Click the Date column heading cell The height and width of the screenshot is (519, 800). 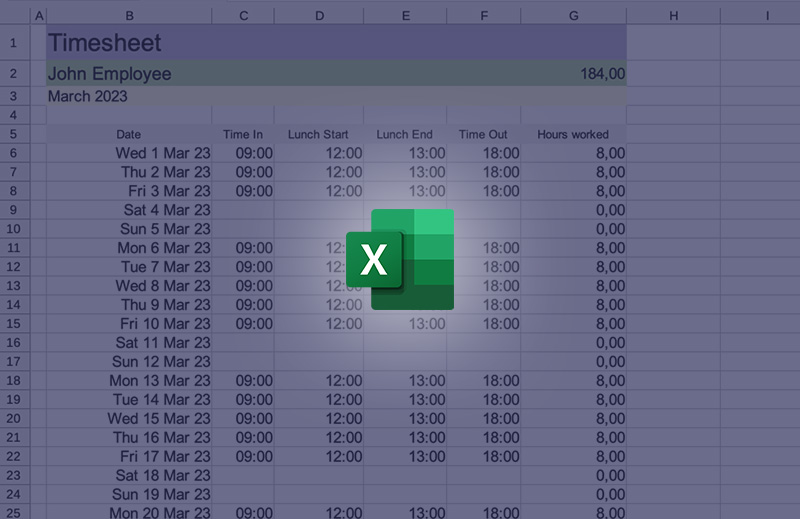coord(129,134)
